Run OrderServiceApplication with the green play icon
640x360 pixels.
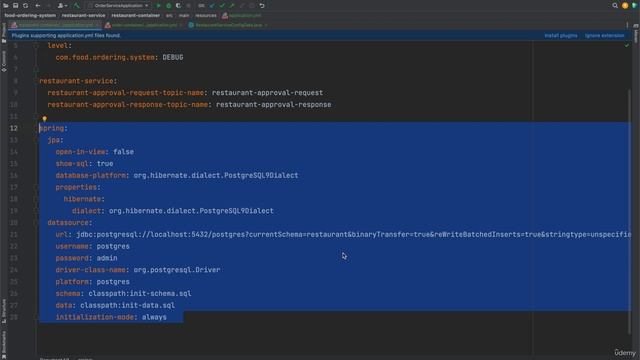(x=158, y=6)
